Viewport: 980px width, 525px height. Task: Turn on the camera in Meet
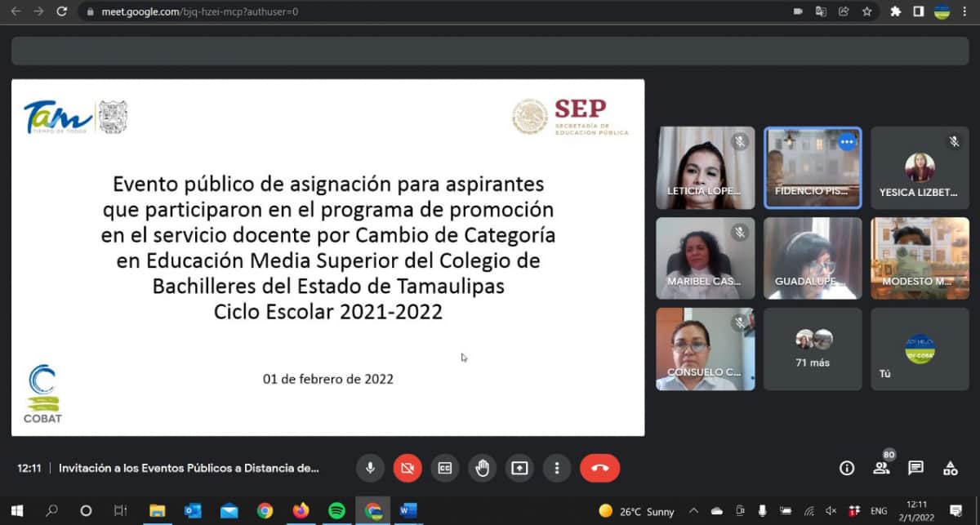tap(407, 468)
